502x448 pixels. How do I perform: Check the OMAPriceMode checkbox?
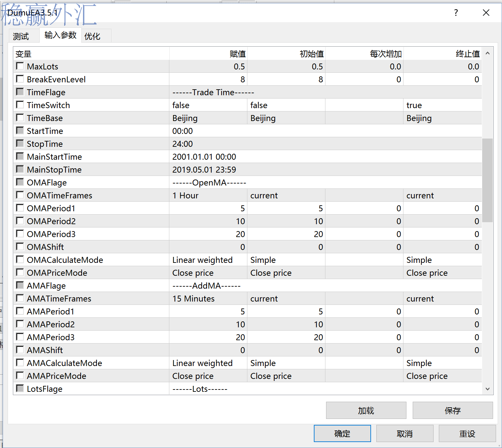(x=20, y=272)
